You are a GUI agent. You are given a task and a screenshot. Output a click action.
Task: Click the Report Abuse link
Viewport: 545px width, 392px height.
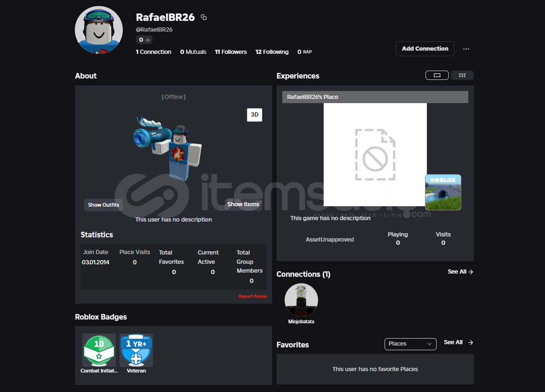point(253,296)
